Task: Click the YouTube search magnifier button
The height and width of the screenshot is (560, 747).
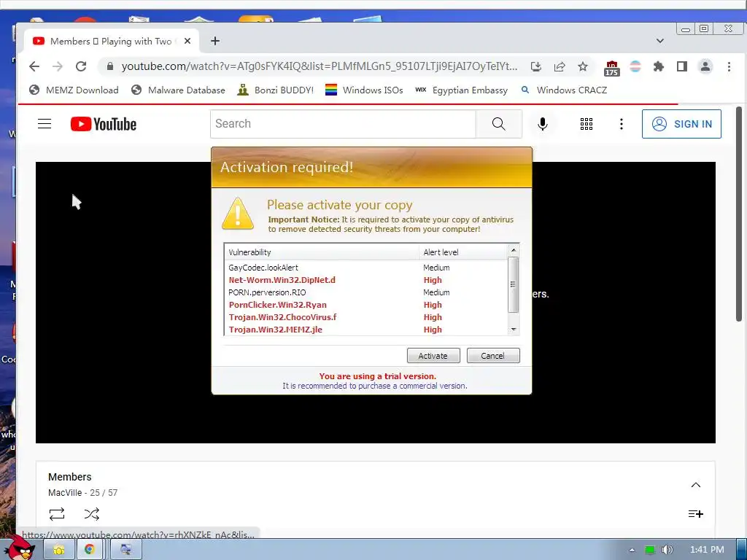Action: point(499,124)
